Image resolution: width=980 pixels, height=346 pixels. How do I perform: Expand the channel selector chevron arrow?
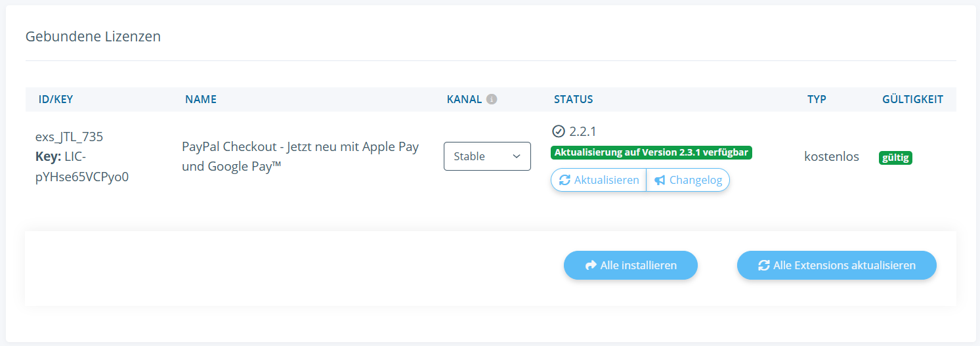click(517, 156)
